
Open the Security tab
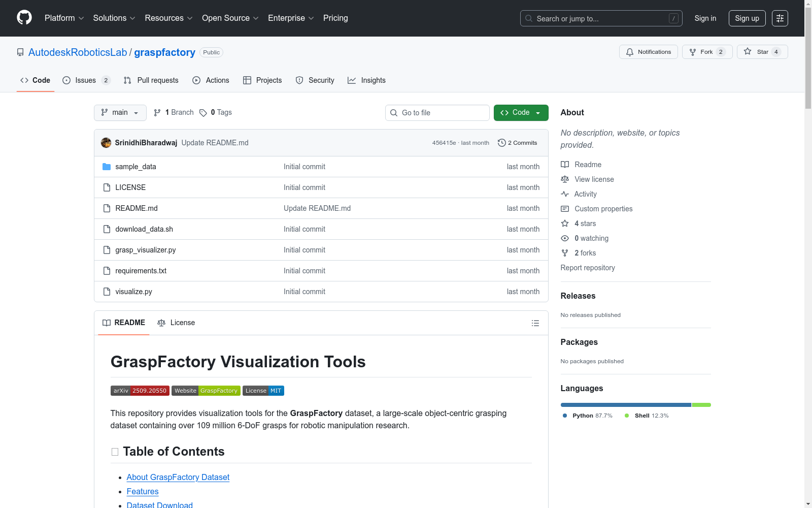(315, 80)
